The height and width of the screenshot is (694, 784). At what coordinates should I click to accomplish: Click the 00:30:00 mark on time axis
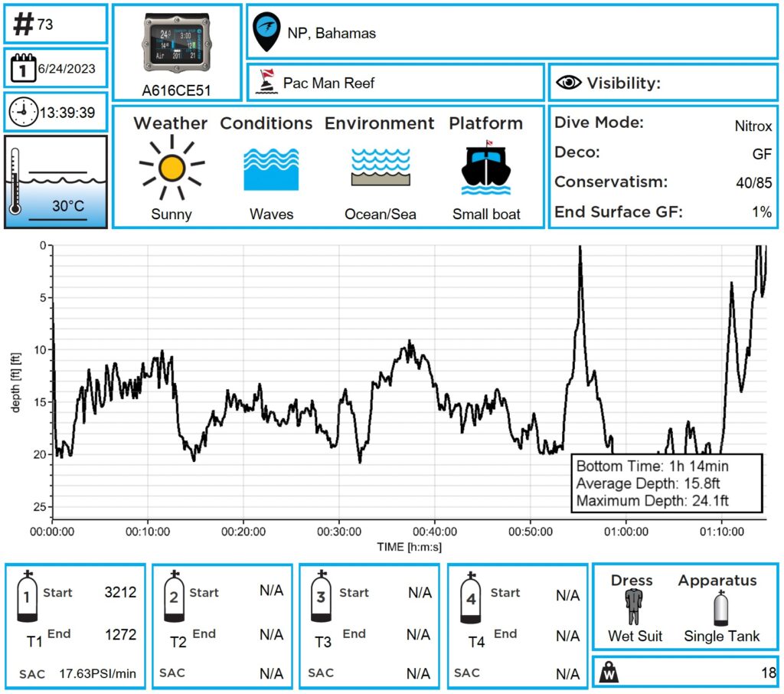pyautogui.click(x=338, y=530)
